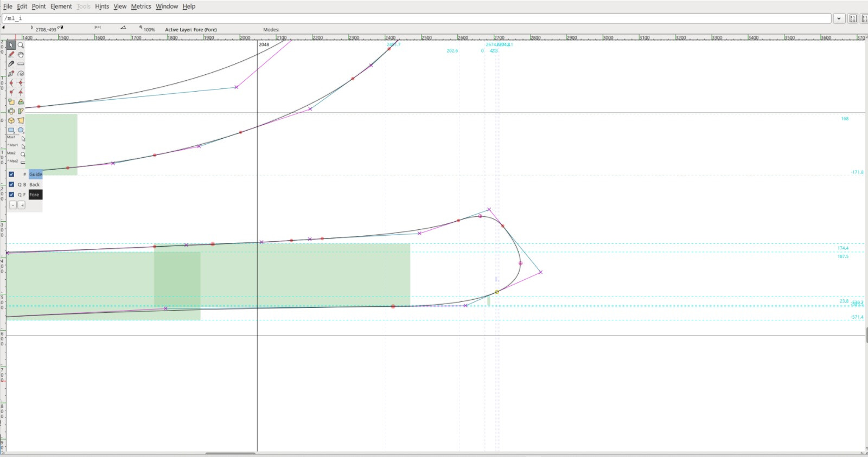Toggle Guide layer visibility checkbox

pos(11,175)
